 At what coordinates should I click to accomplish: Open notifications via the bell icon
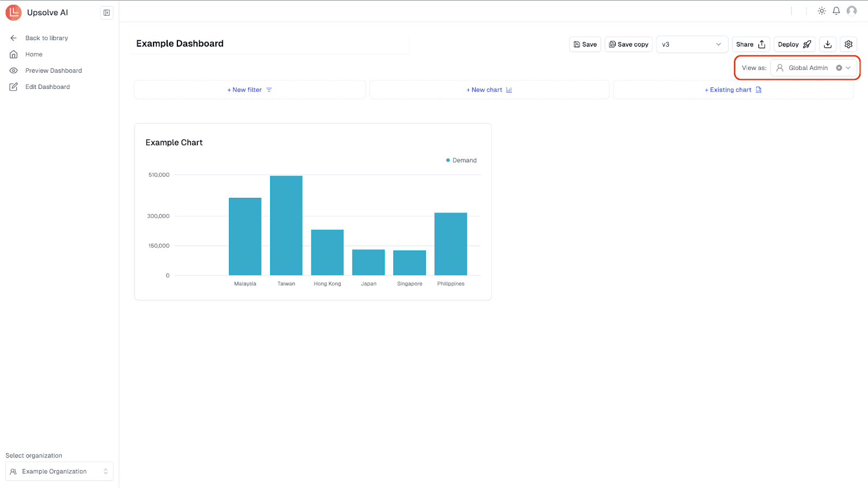pyautogui.click(x=836, y=10)
